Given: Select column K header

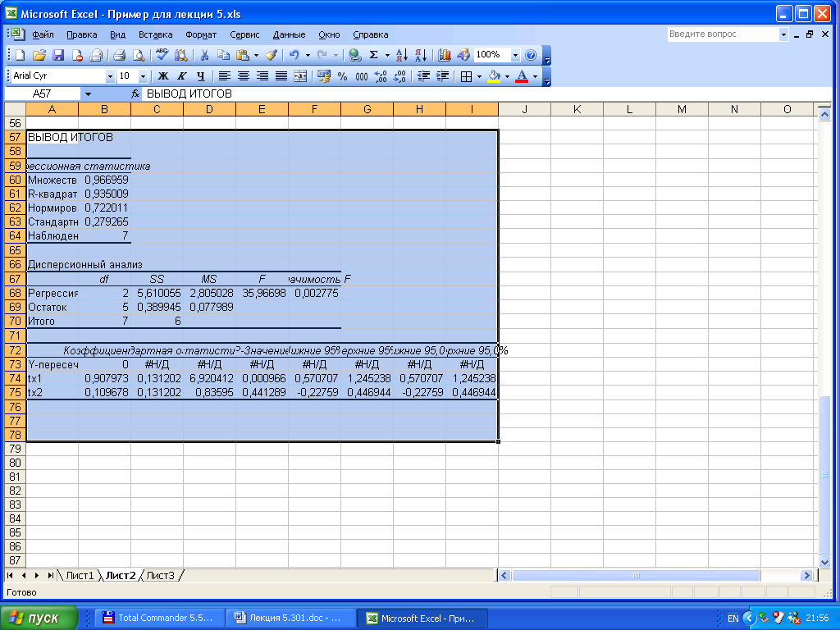Looking at the screenshot, I should tap(577, 109).
